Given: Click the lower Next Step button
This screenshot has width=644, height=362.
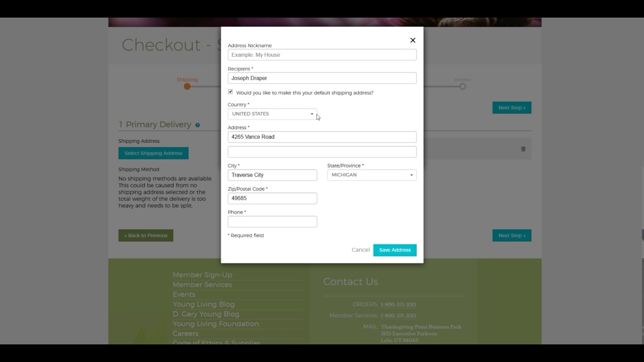Looking at the screenshot, I should tap(512, 235).
